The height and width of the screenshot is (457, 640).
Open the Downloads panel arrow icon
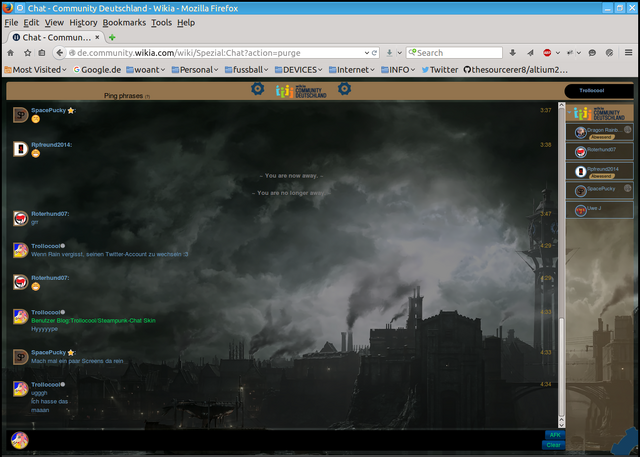(x=513, y=53)
